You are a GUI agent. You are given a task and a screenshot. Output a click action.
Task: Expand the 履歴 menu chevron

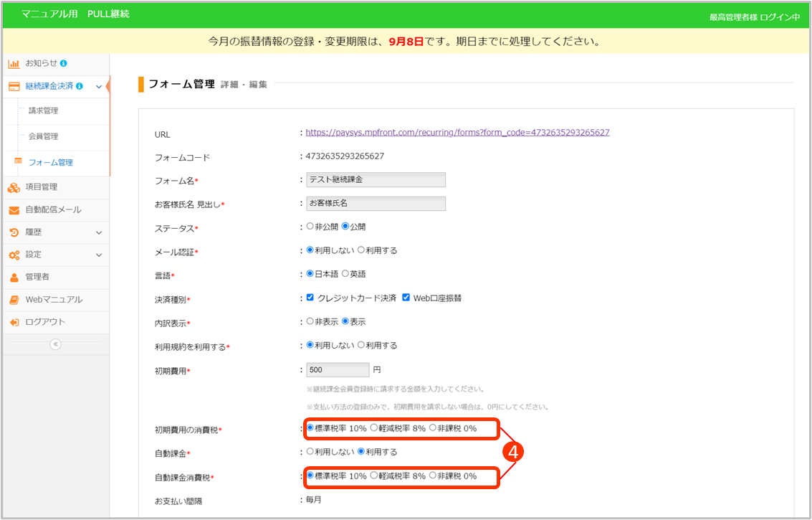point(99,232)
